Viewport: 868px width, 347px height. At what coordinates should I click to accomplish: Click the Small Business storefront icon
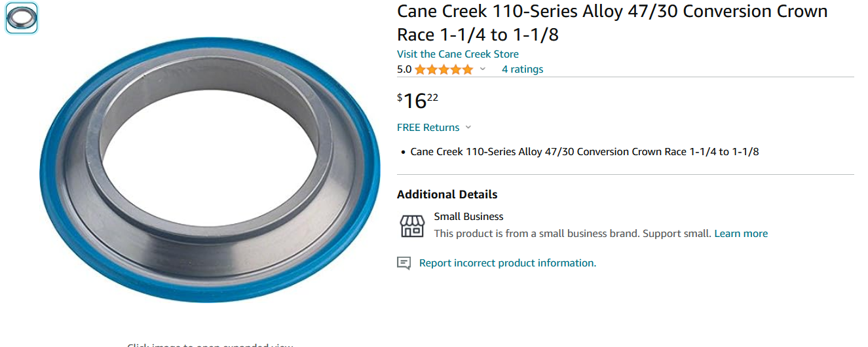click(x=412, y=226)
